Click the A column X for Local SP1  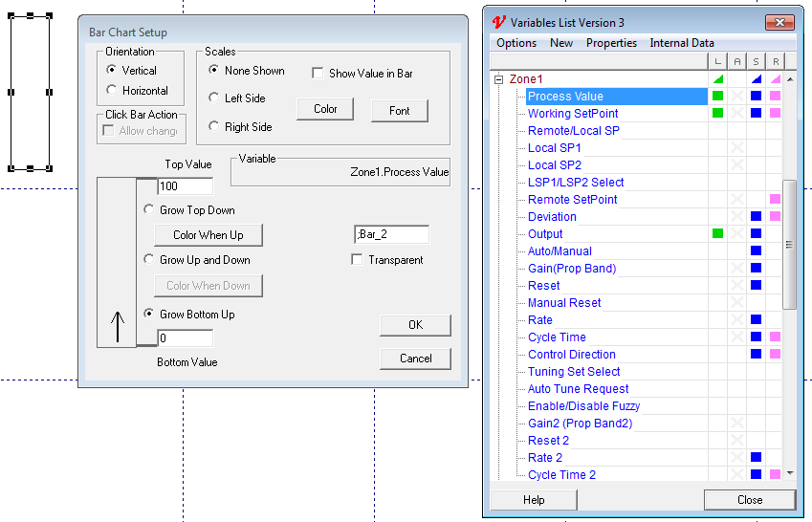736,147
